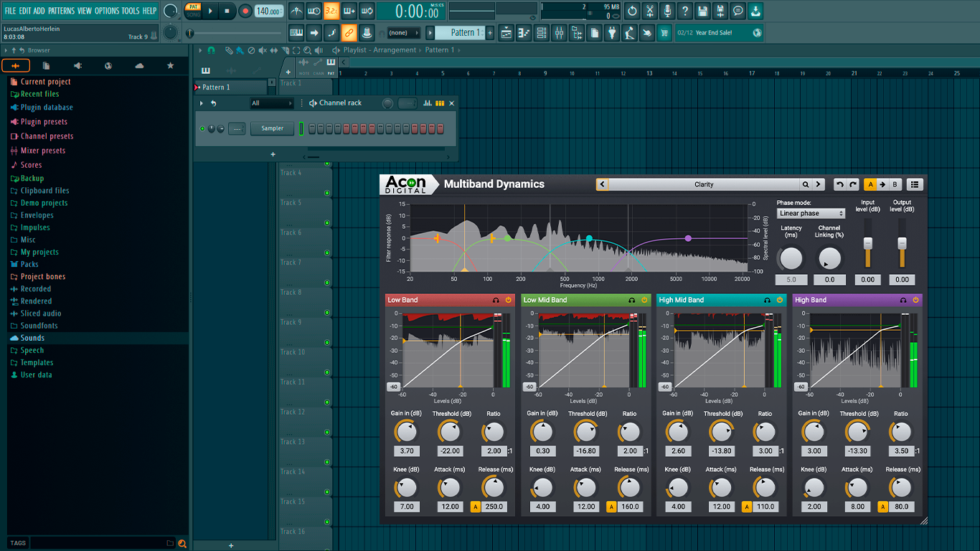Click the undo history circular arrow icon
The height and width of the screenshot is (551, 980).
coord(632,11)
